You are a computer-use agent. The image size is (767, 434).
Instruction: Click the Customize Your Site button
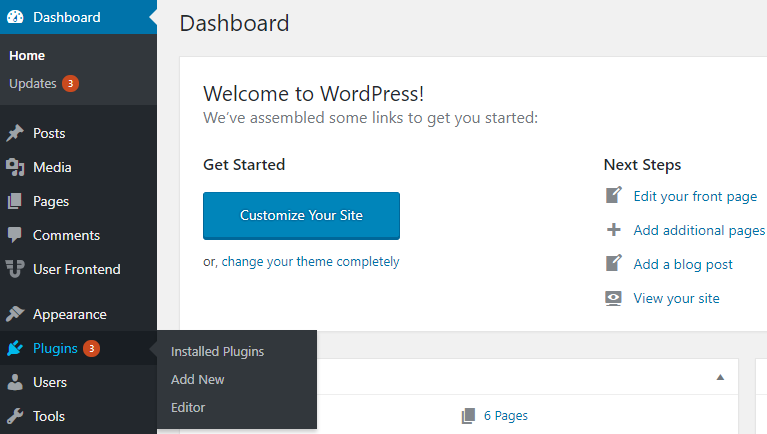coord(301,216)
